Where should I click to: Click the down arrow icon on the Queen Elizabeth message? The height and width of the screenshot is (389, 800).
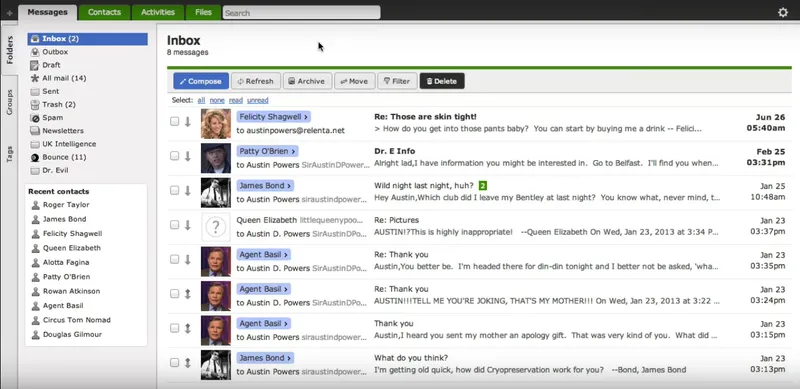click(x=188, y=225)
